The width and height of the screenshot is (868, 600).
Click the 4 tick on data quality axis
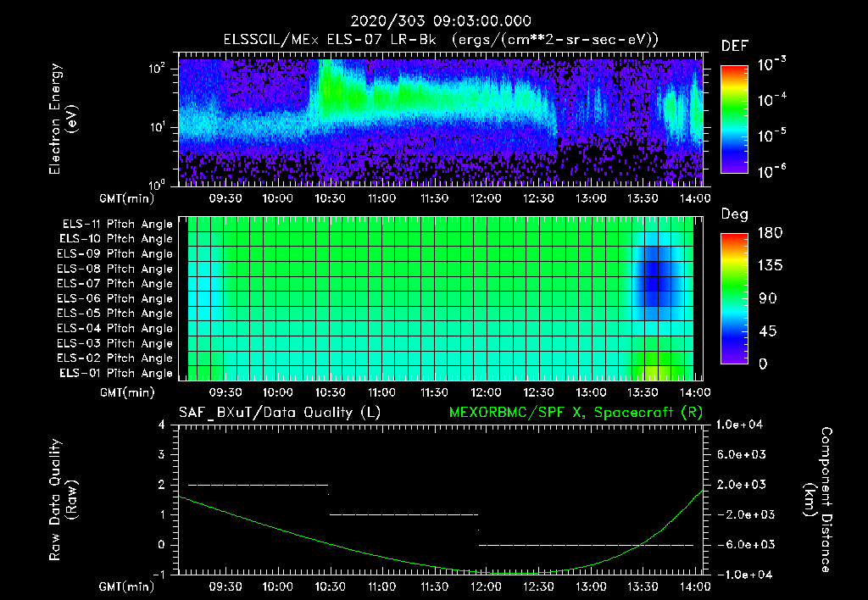tap(162, 425)
